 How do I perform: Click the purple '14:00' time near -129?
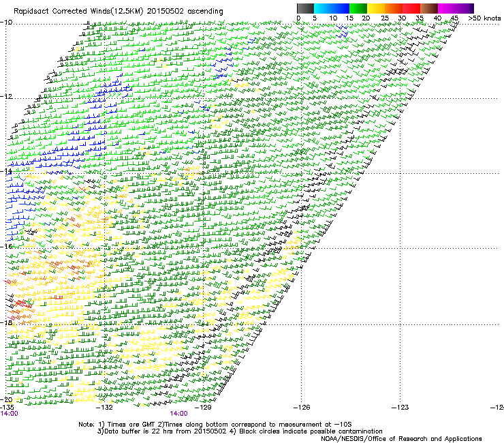178,414
